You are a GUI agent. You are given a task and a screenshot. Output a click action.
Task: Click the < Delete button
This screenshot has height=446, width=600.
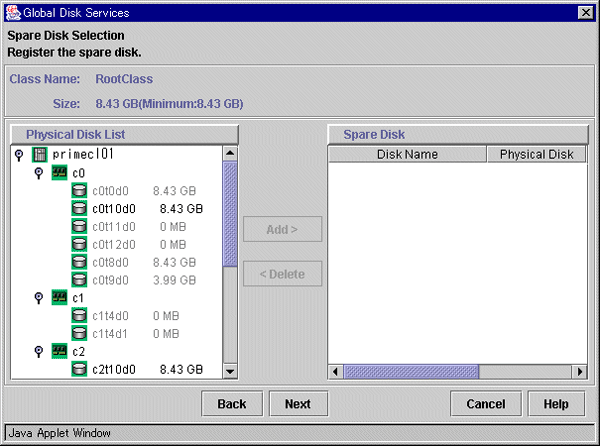click(x=282, y=274)
